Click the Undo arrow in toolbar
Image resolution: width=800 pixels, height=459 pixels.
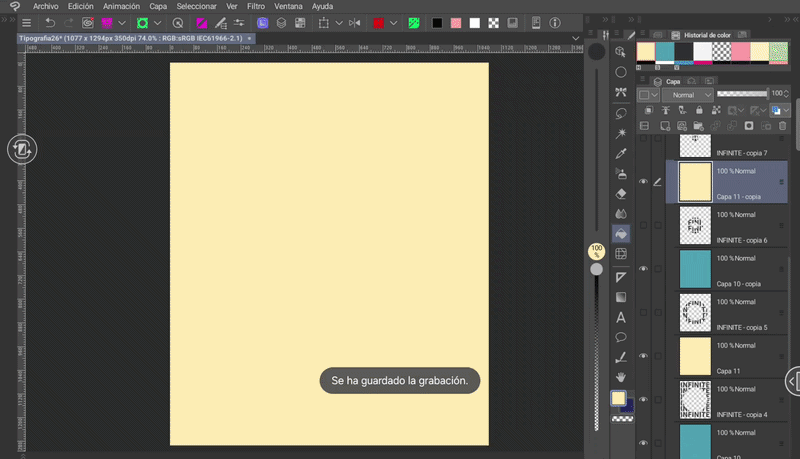(x=50, y=22)
